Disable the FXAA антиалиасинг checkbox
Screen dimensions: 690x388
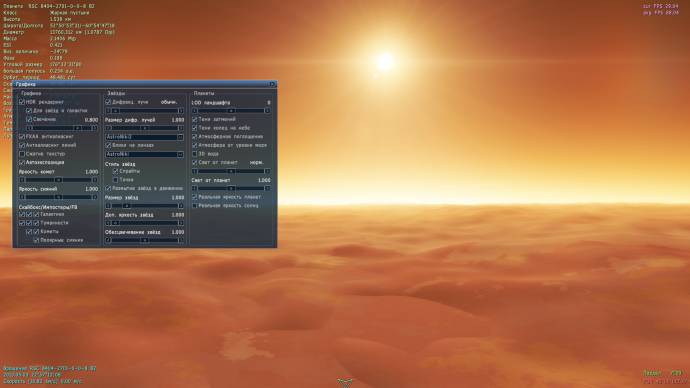[22, 137]
